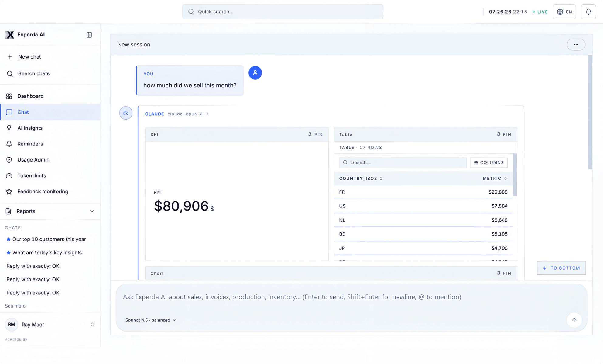Click the RM profile avatar

click(12, 325)
